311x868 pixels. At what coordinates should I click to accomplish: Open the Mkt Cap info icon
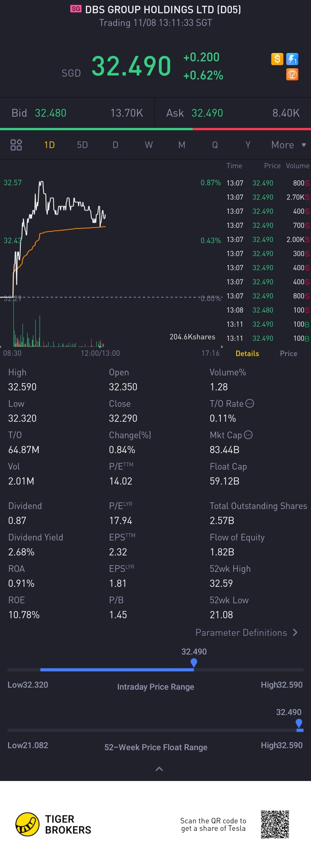tap(248, 435)
